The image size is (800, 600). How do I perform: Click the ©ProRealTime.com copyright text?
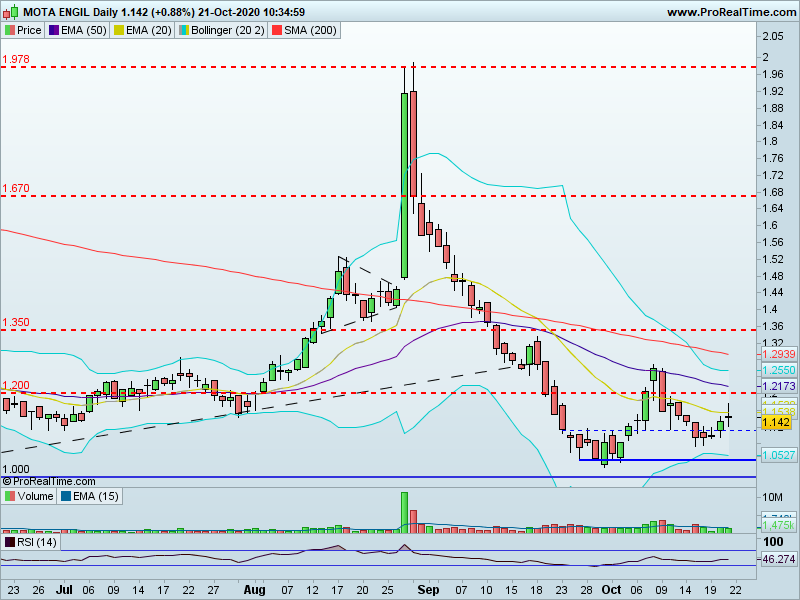49,481
